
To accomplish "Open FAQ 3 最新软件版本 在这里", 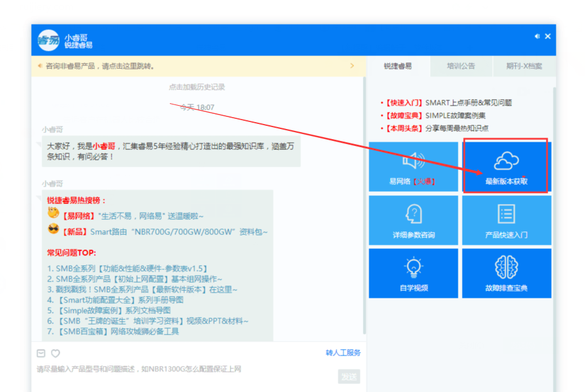I will (142, 289).
